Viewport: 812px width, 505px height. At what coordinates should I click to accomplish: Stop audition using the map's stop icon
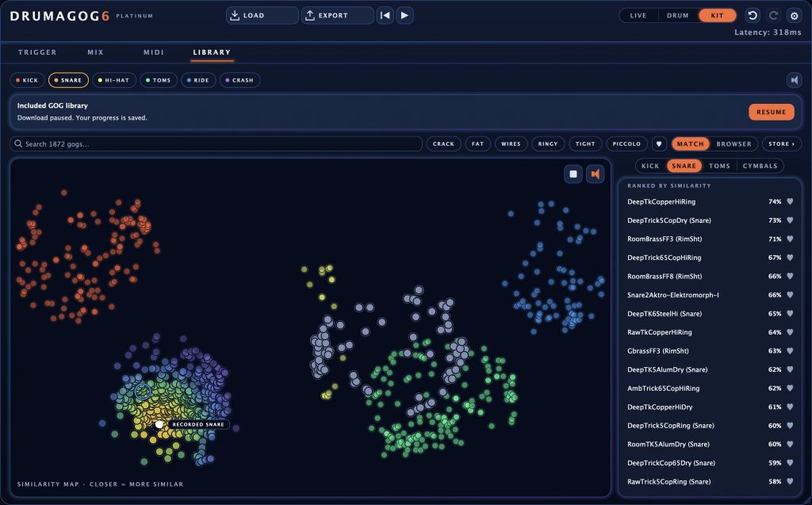573,174
